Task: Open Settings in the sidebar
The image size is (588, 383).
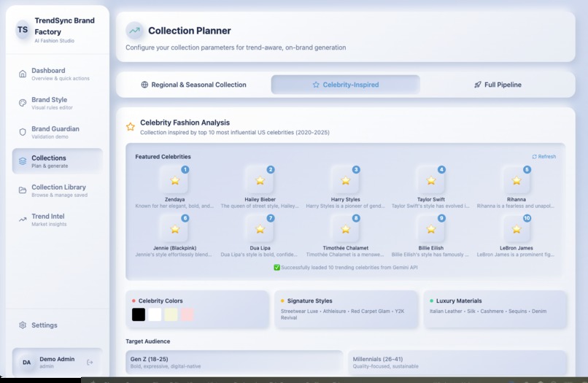Action: tap(58, 325)
